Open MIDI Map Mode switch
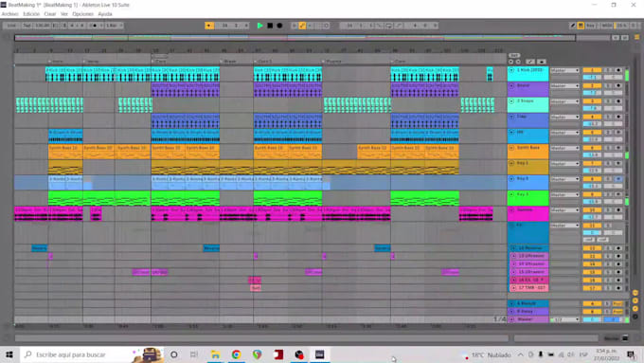Viewport: 644px width, 363px height. click(x=607, y=26)
